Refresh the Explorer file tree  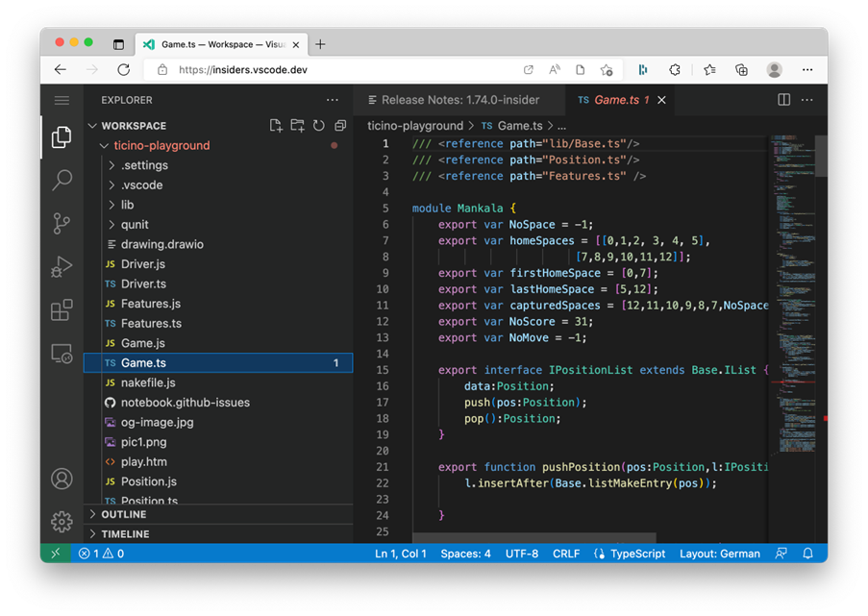(x=318, y=125)
